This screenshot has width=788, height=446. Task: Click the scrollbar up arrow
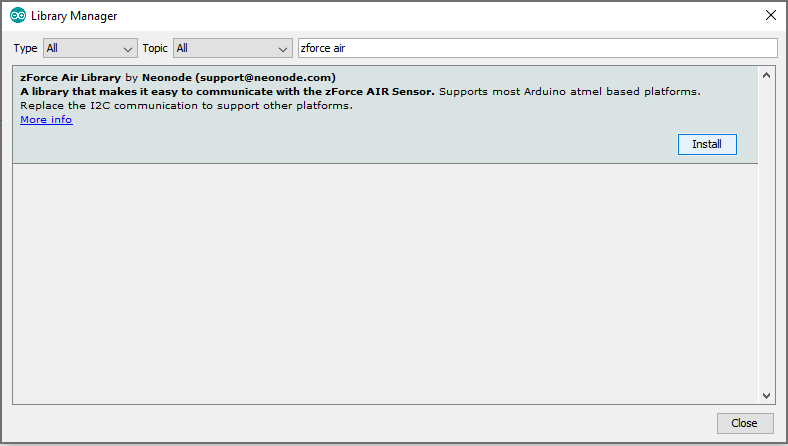767,75
